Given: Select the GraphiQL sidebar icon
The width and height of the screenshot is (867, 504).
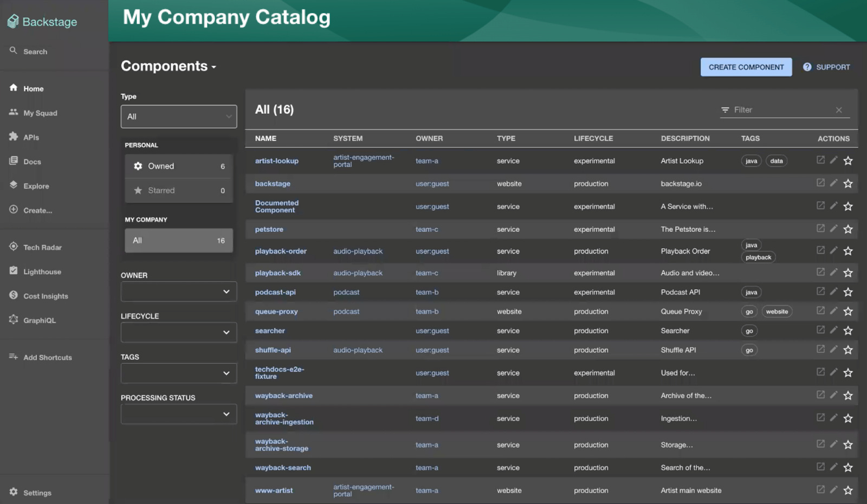Looking at the screenshot, I should (x=38, y=320).
